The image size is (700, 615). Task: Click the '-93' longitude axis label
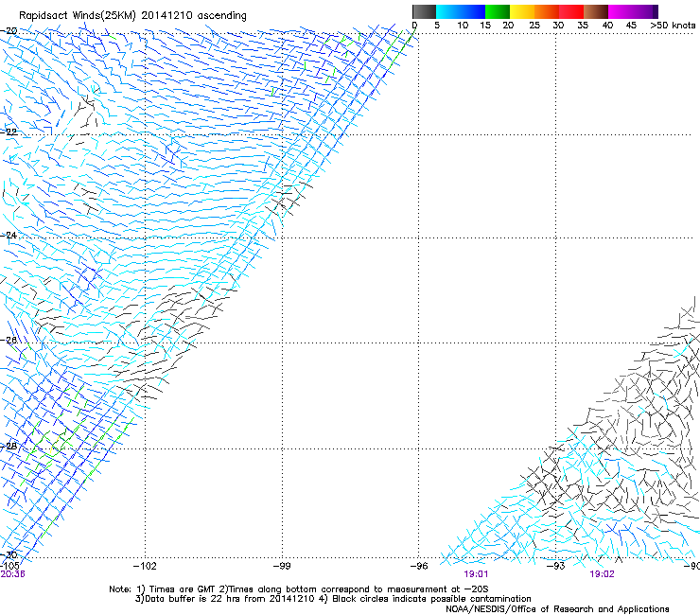pyautogui.click(x=556, y=567)
